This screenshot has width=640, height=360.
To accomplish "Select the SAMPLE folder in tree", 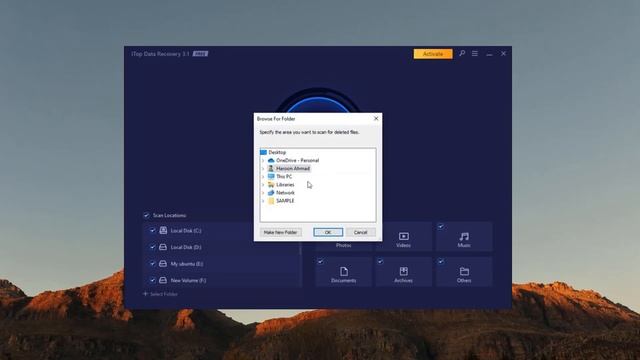I will pos(285,201).
